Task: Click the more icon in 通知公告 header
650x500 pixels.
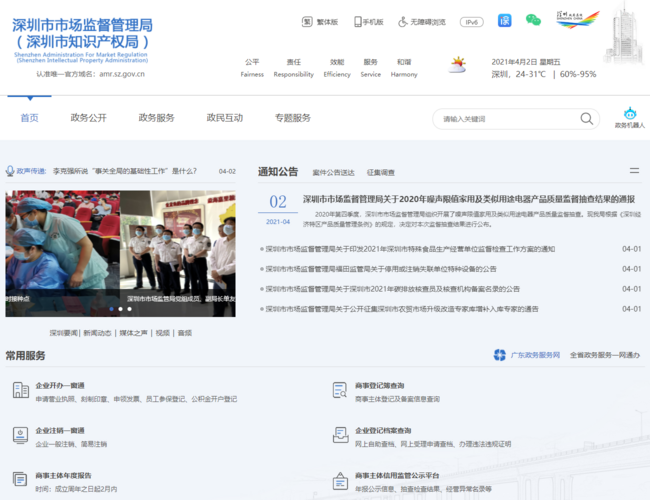Action: point(634,170)
